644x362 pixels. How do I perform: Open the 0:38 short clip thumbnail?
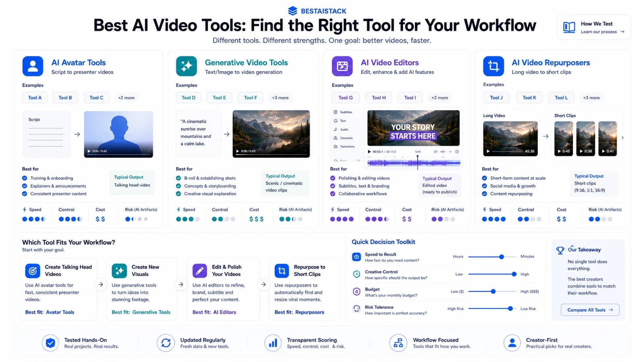tap(586, 138)
